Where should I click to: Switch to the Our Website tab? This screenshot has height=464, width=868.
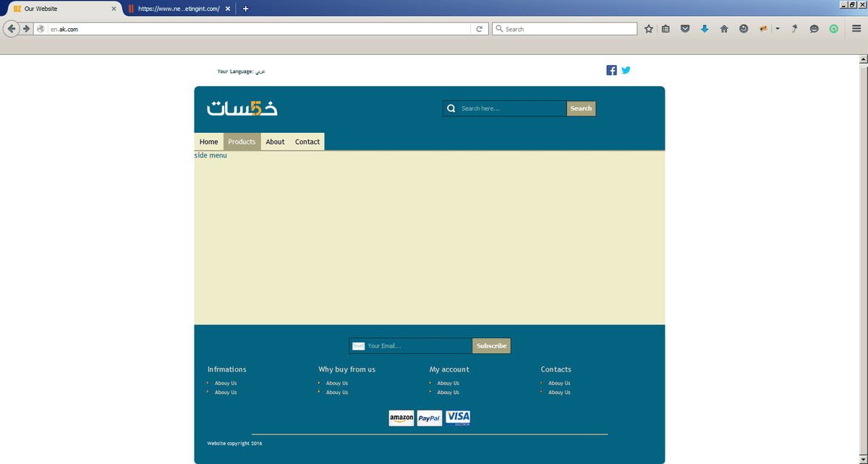click(64, 9)
